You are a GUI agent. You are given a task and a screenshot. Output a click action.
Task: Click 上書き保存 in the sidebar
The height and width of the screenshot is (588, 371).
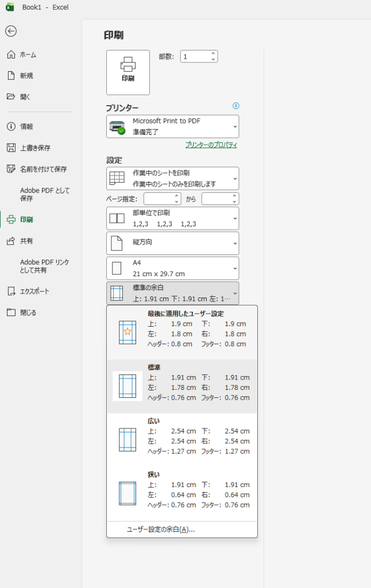(35, 148)
